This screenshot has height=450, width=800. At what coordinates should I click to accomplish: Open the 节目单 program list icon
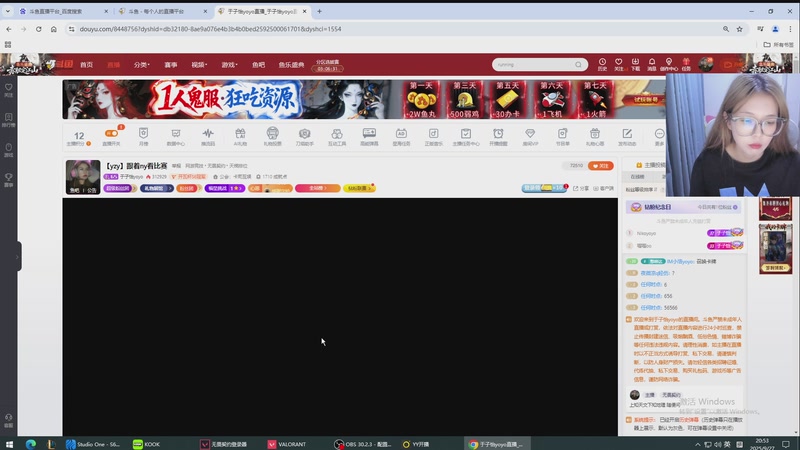562,133
